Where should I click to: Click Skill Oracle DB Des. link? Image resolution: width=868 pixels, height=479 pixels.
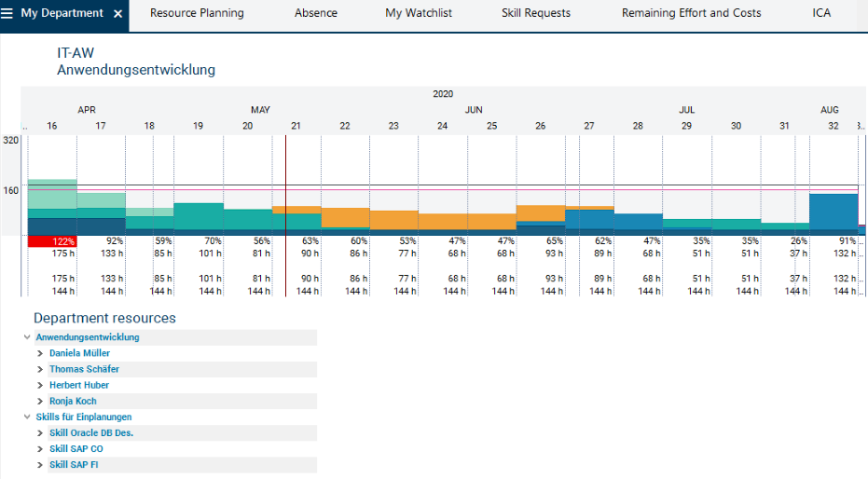click(x=91, y=433)
